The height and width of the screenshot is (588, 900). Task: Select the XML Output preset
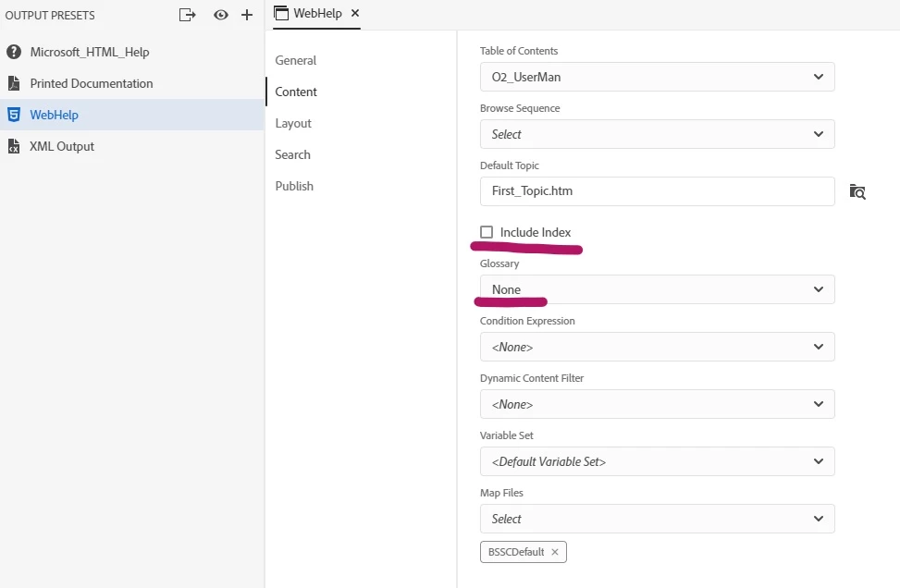62,146
